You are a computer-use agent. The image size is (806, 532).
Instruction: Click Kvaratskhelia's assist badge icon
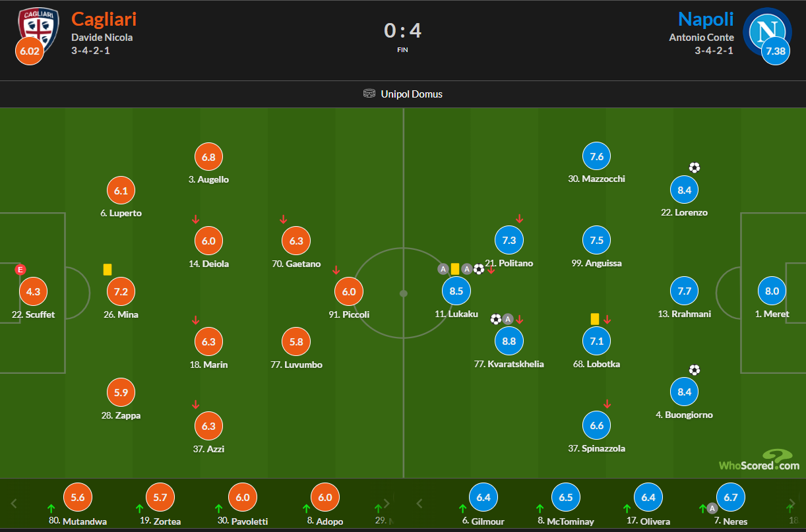pyautogui.click(x=508, y=319)
